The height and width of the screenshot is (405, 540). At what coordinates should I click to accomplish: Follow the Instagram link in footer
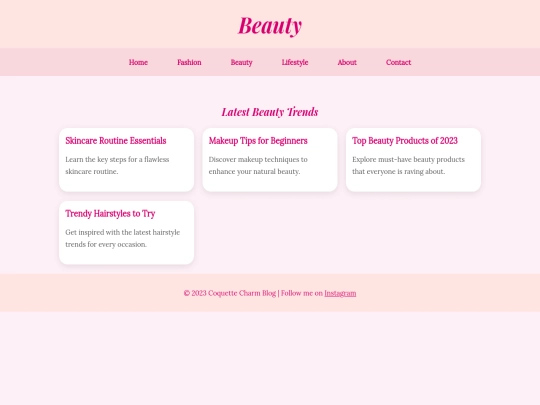[x=340, y=293]
